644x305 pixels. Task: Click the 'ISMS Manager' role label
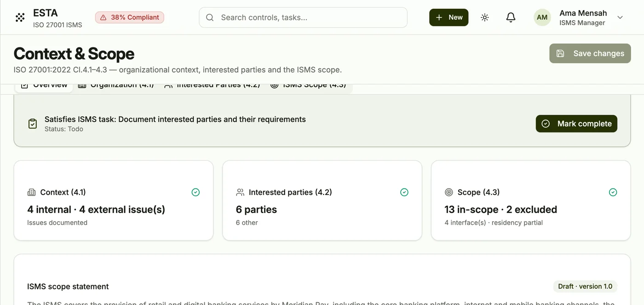pos(582,23)
